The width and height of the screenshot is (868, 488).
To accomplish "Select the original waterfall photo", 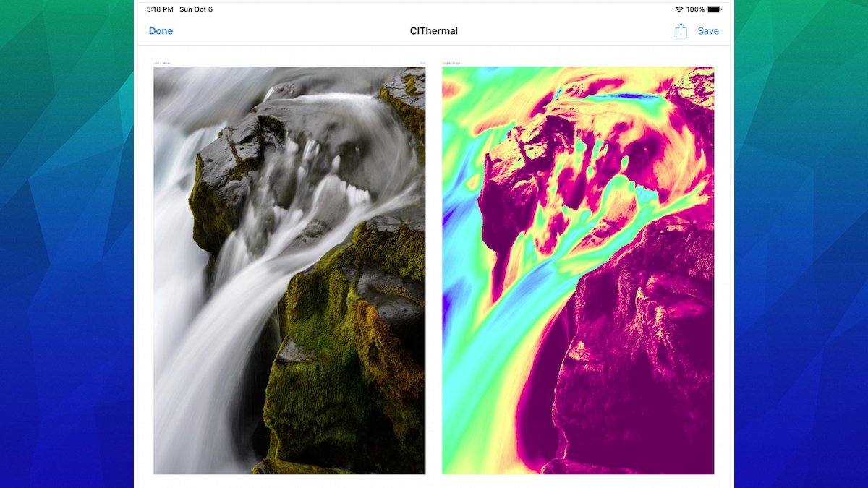I will 289,270.
